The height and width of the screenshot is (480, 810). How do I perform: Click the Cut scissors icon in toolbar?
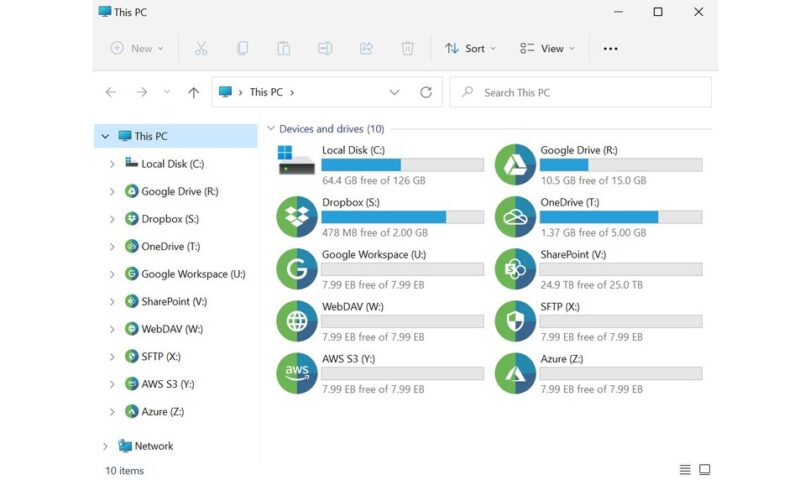(x=201, y=48)
